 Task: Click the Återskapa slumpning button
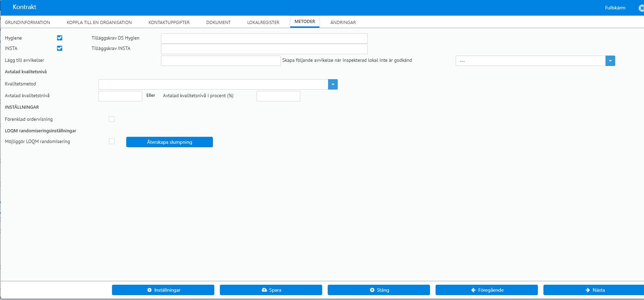[170, 142]
